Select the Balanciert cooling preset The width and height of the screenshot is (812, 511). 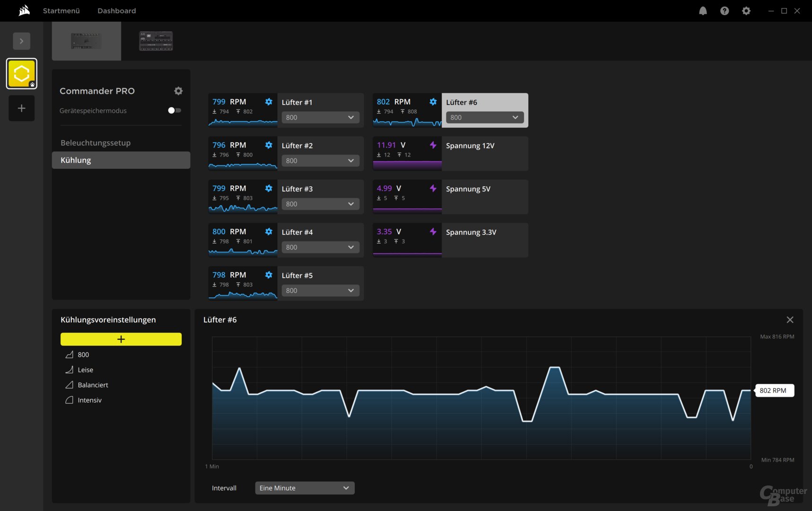coord(93,385)
